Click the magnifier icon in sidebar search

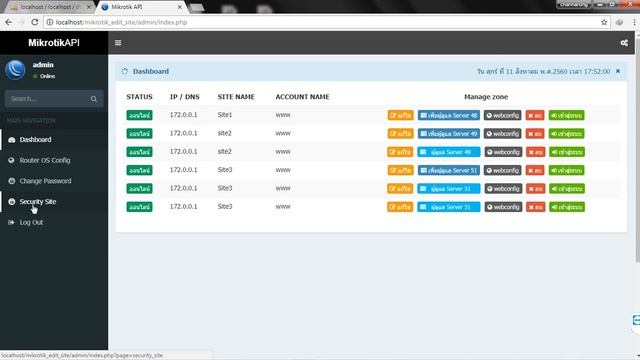pos(94,99)
